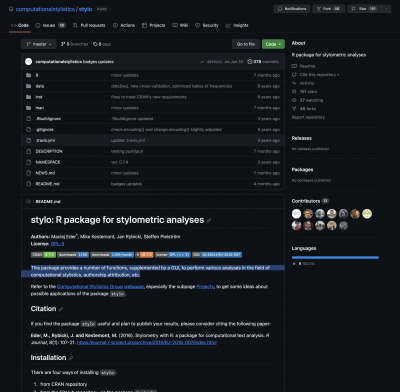Click the folder icon of the inst directory
This screenshot has height=392, width=400.
click(29, 97)
